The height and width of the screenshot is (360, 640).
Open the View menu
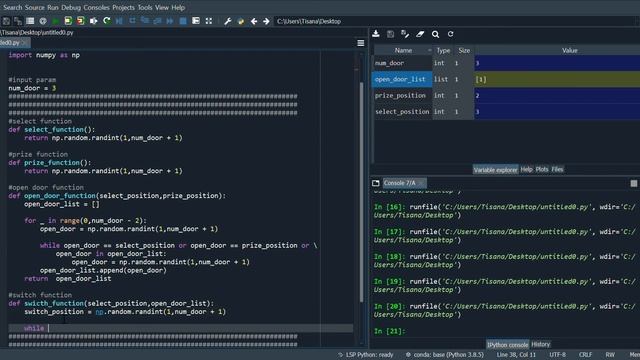pos(162,7)
